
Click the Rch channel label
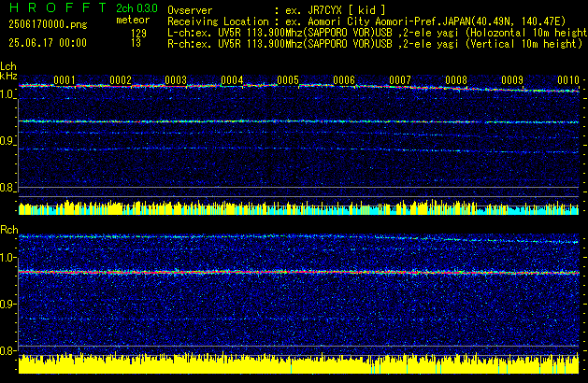click(x=9, y=230)
